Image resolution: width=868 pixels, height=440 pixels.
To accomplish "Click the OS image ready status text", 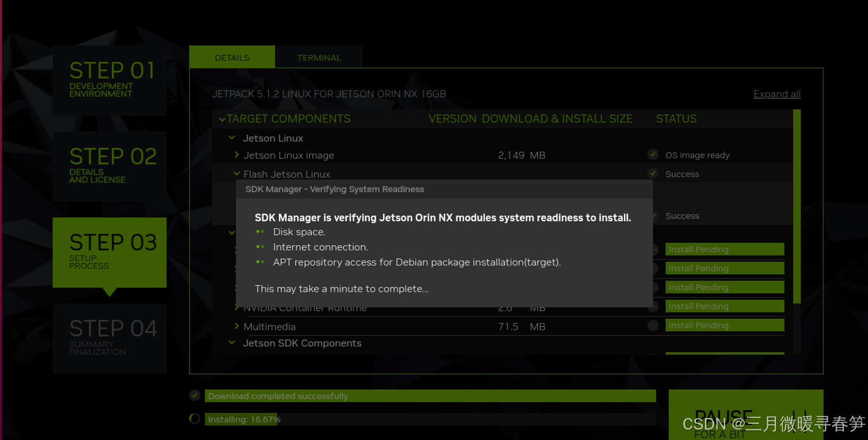I will click(x=697, y=155).
